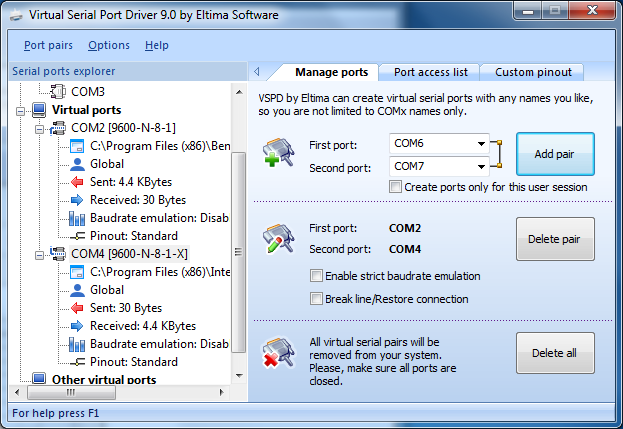623x429 pixels.
Task: Click the horizontal scrollbar thumb in explorer
Action: (x=71, y=392)
